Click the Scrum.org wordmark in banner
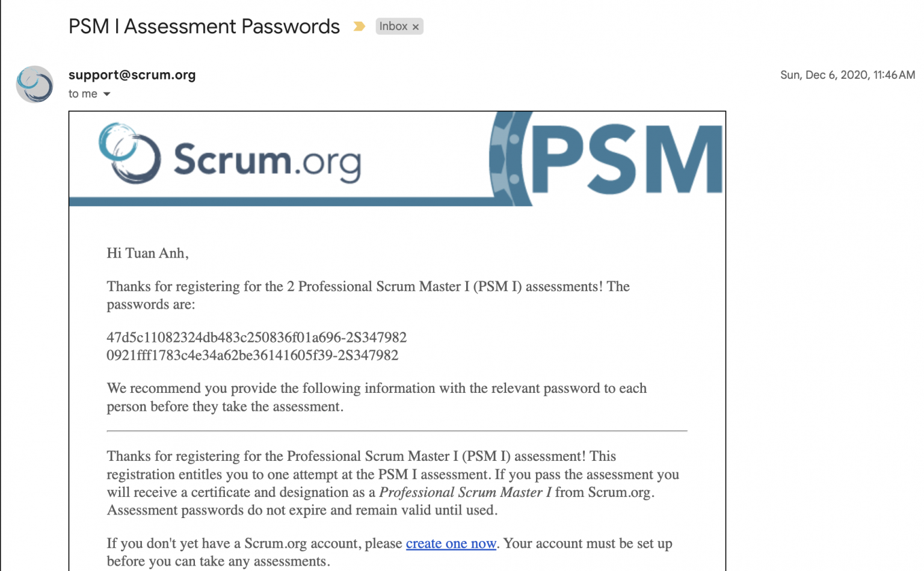The width and height of the screenshot is (924, 571). coord(267,160)
